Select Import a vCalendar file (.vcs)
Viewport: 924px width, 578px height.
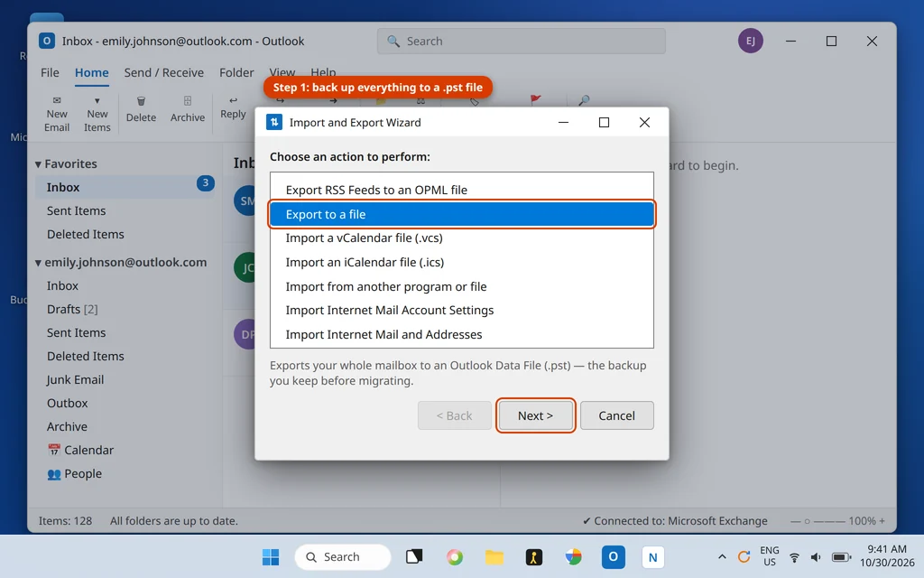[x=461, y=238]
